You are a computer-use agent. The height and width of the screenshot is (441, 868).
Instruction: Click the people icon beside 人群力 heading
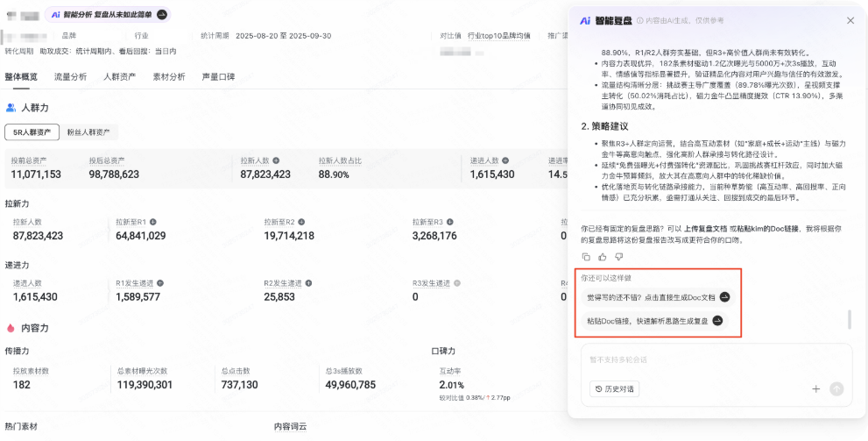click(x=11, y=108)
